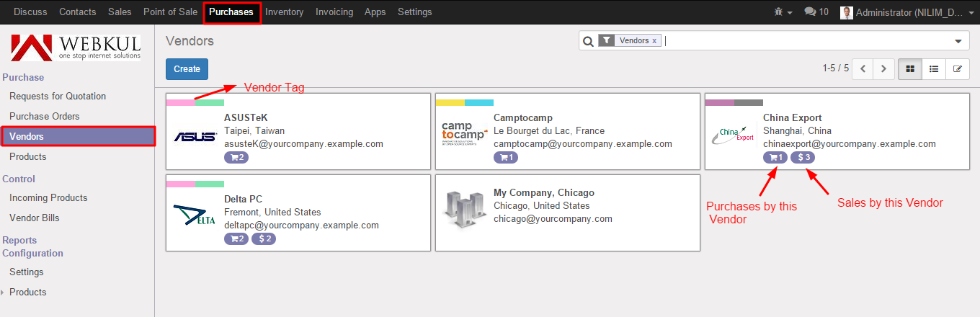Viewport: 980px width, 317px height.
Task: Go to the previous page of vendors
Action: (863, 69)
